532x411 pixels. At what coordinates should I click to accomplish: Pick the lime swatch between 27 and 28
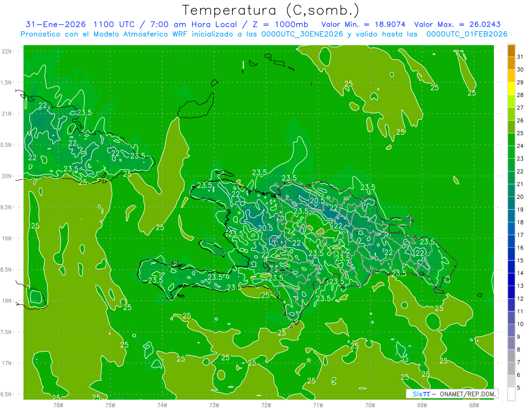pos(511,102)
